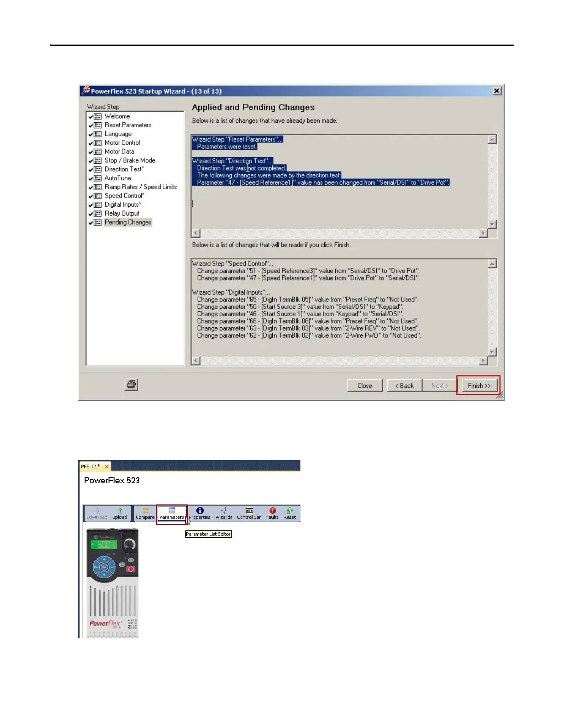
Task: Click the Reset toolbar icon
Action: pyautogui.click(x=290, y=513)
